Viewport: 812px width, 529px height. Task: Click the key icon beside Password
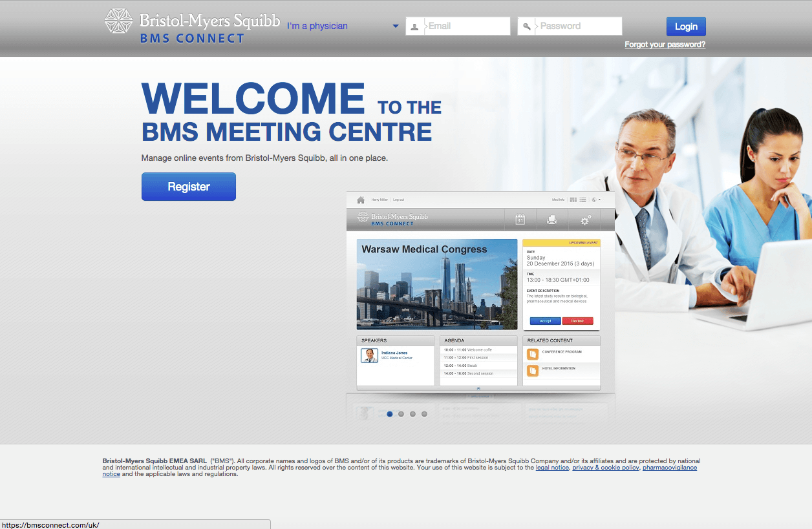coord(527,26)
